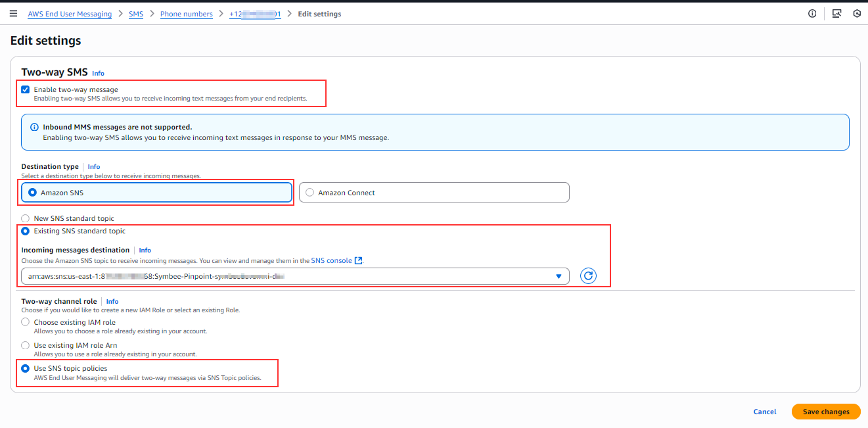The height and width of the screenshot is (428, 868).
Task: Open the CloudShell icon in top bar
Action: click(836, 14)
